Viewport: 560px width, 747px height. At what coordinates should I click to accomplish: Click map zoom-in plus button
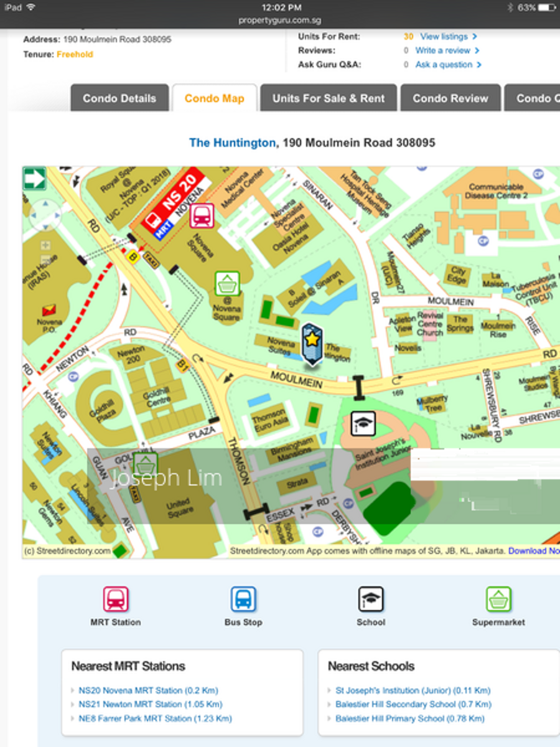click(45, 245)
